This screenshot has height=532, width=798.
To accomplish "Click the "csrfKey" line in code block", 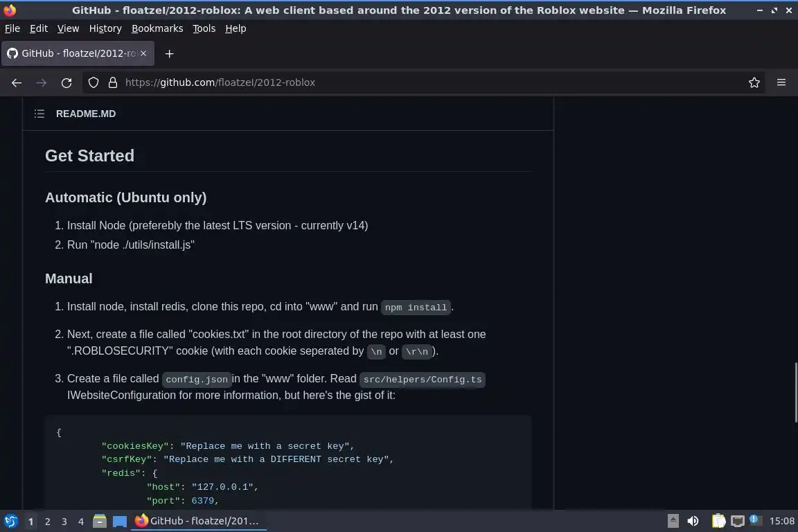I will pyautogui.click(x=247, y=459).
